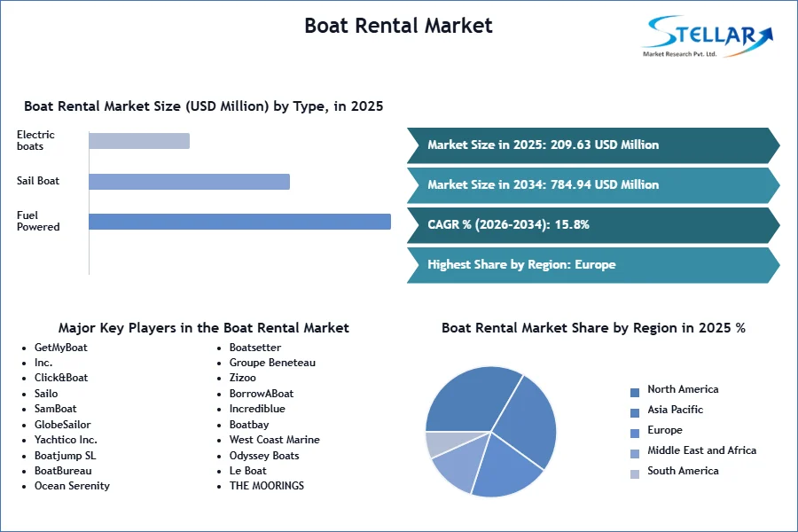Click 'West Coast Marine' in the players list

coord(274,440)
